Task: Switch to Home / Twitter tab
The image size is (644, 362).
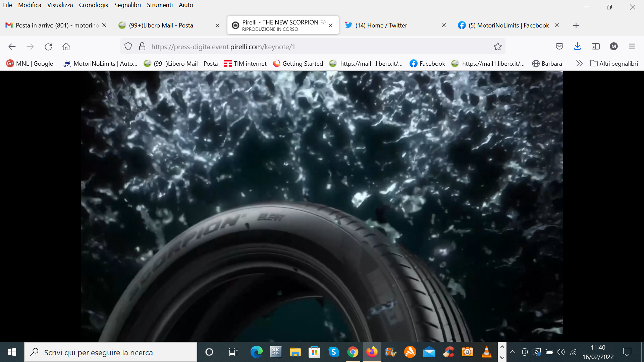Action: (x=381, y=25)
